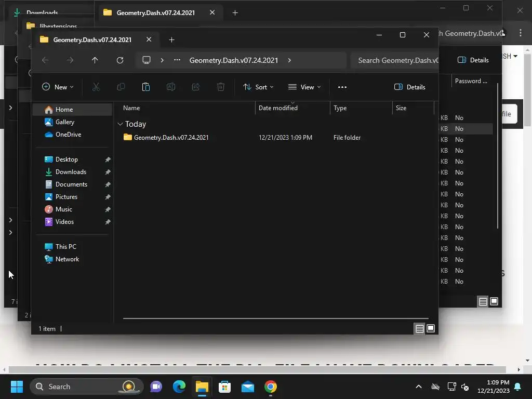
Task: Click the Cut scissors icon in toolbar
Action: click(96, 87)
